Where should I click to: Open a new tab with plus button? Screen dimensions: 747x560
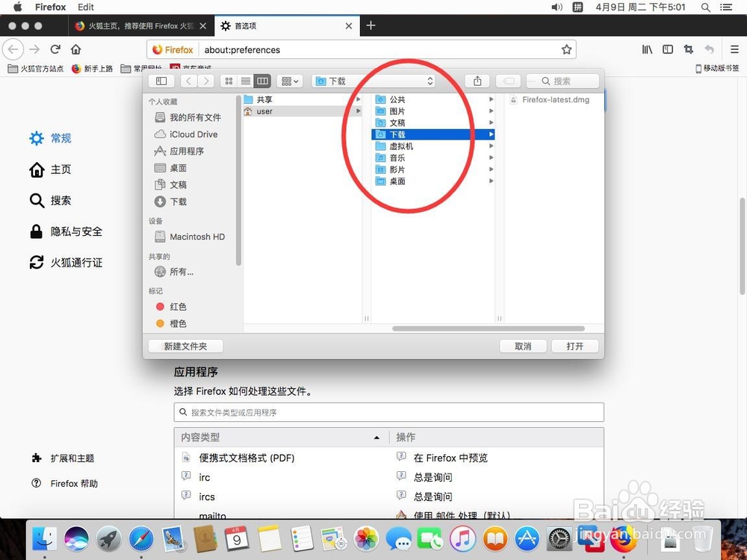tap(371, 25)
